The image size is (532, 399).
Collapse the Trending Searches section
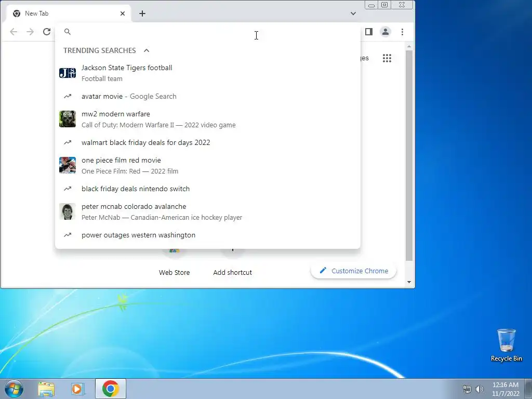(147, 50)
